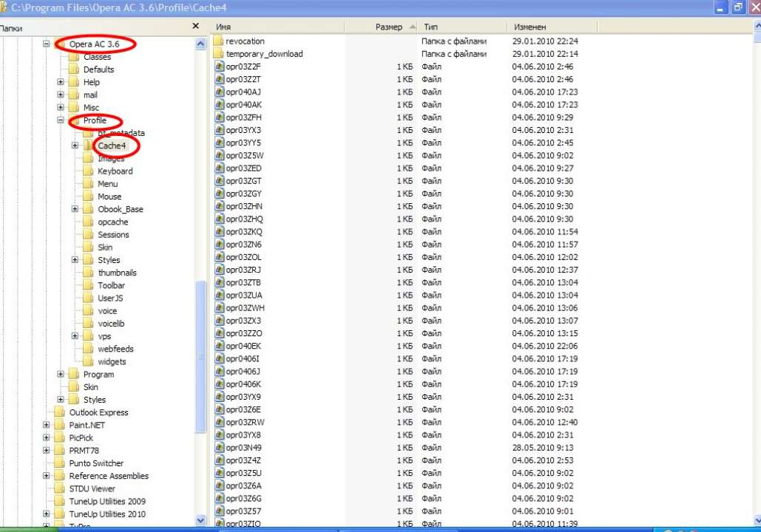The height and width of the screenshot is (532, 761).
Task: Click the folder tree scroll down arrow
Action: pyautogui.click(x=200, y=521)
